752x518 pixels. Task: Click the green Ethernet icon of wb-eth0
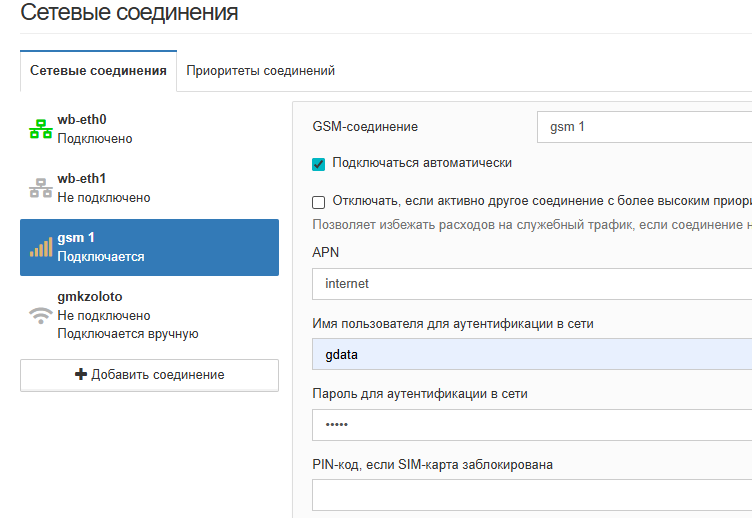[40, 129]
